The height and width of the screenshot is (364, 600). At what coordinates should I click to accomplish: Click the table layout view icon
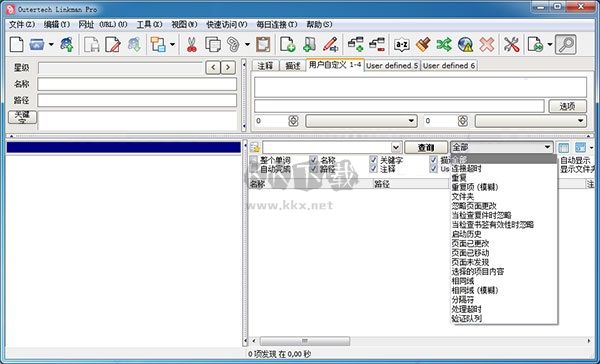pyautogui.click(x=563, y=147)
